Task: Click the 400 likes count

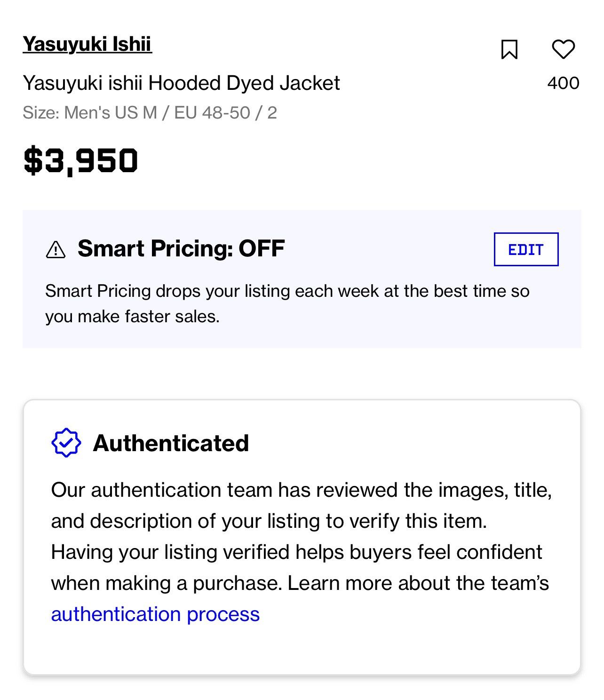Action: pos(563,83)
